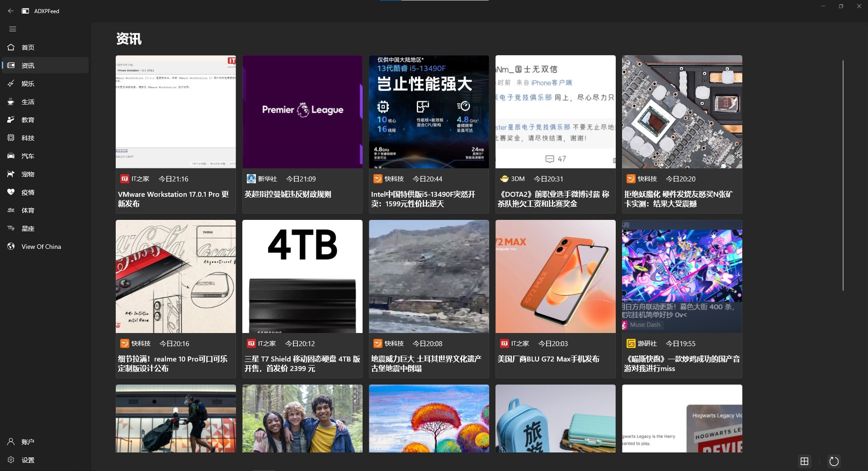Switch to the 体育 section
This screenshot has width=868, height=471.
click(45, 210)
